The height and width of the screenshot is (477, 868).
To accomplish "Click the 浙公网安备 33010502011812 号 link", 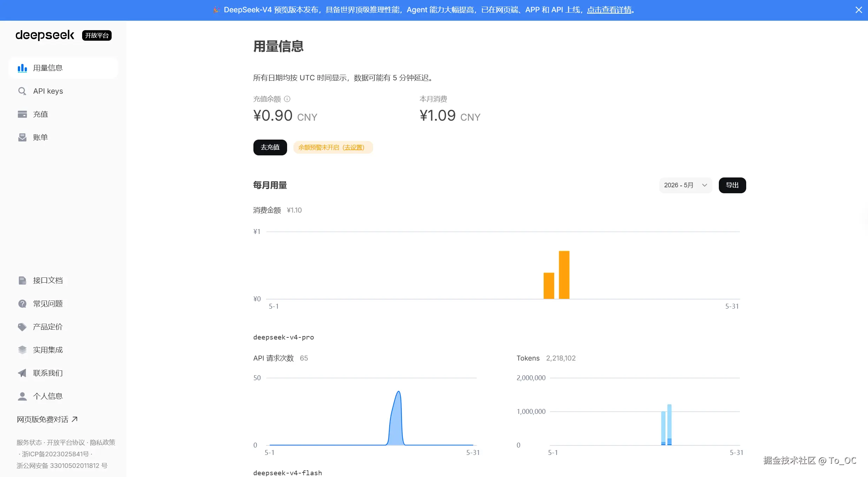I will coord(62,466).
